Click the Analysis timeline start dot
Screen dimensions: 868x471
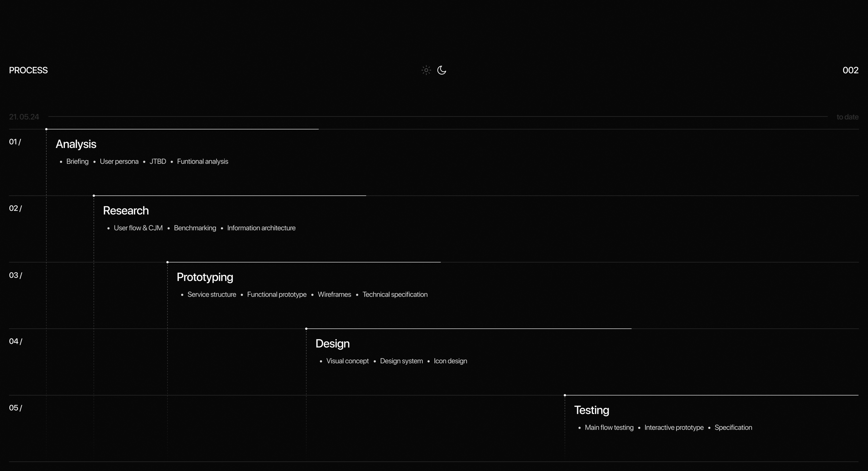(x=46, y=129)
